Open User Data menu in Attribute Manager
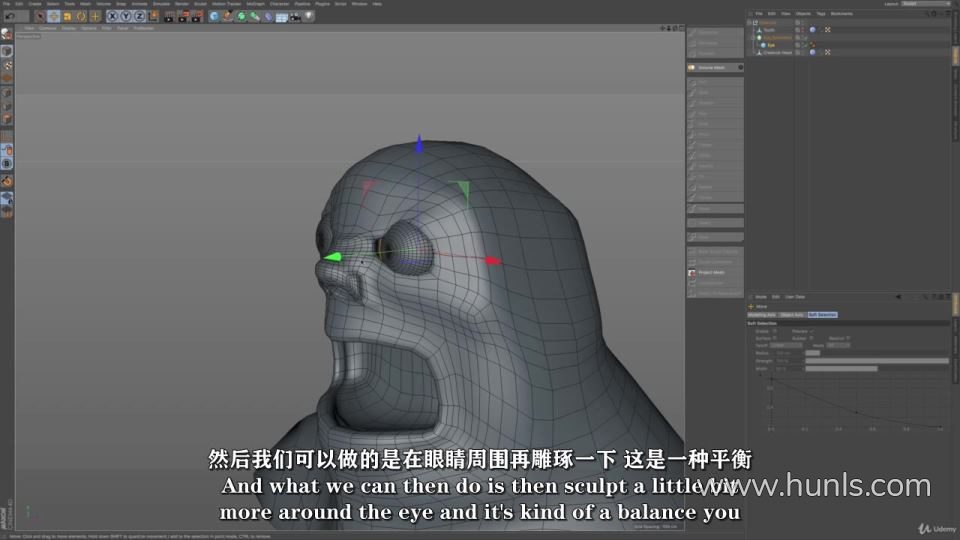Viewport: 960px width, 540px height. click(x=795, y=297)
